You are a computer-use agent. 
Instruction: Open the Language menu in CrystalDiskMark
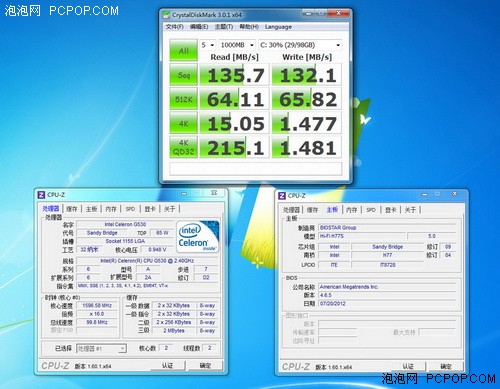tap(278, 27)
